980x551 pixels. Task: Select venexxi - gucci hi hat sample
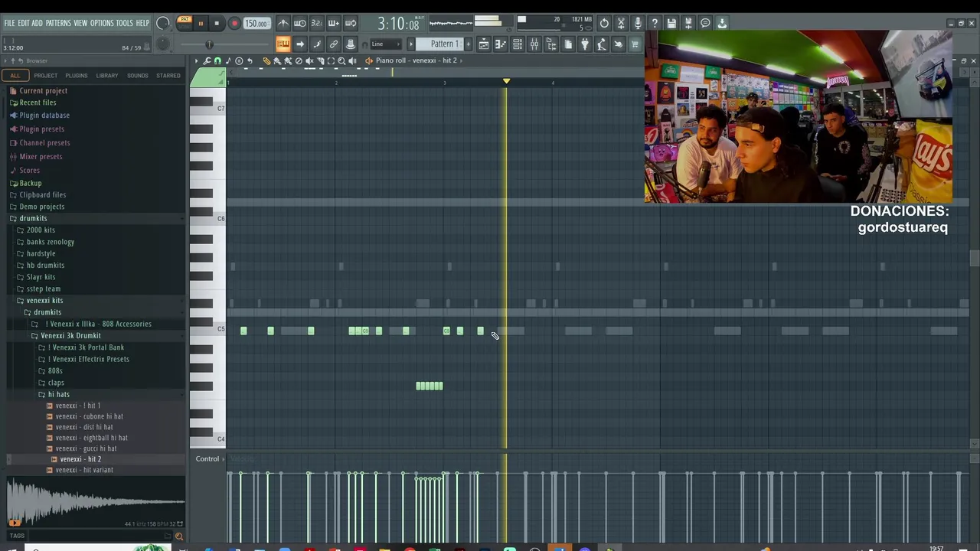(x=86, y=448)
